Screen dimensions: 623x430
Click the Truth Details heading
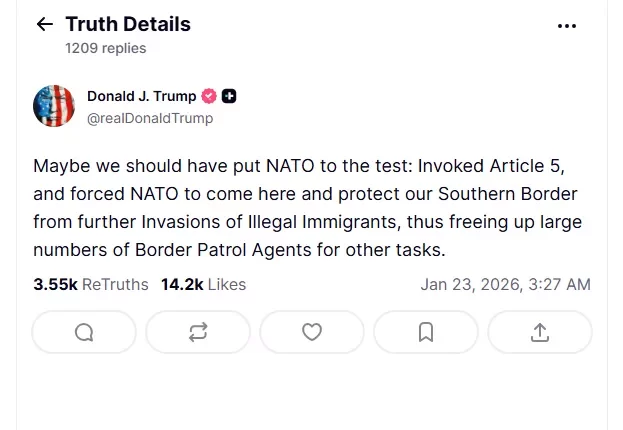(x=128, y=24)
